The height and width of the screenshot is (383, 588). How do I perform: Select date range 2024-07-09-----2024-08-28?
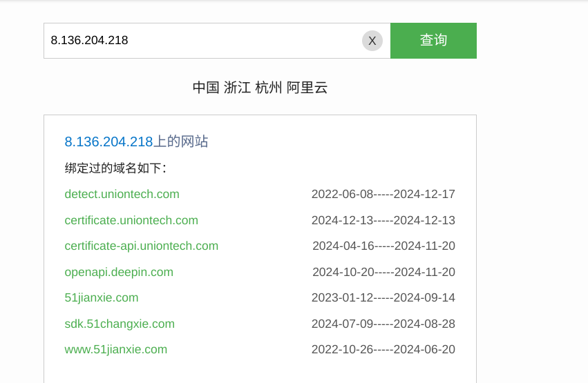(x=383, y=324)
